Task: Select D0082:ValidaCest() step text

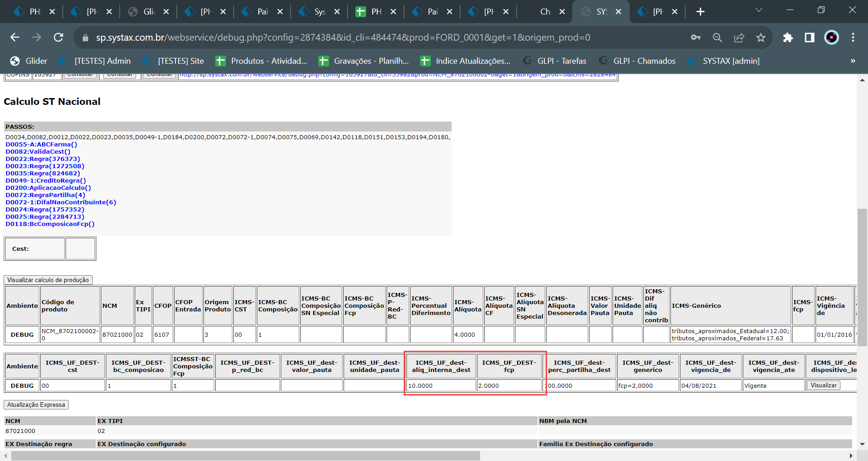Action: pos(38,152)
